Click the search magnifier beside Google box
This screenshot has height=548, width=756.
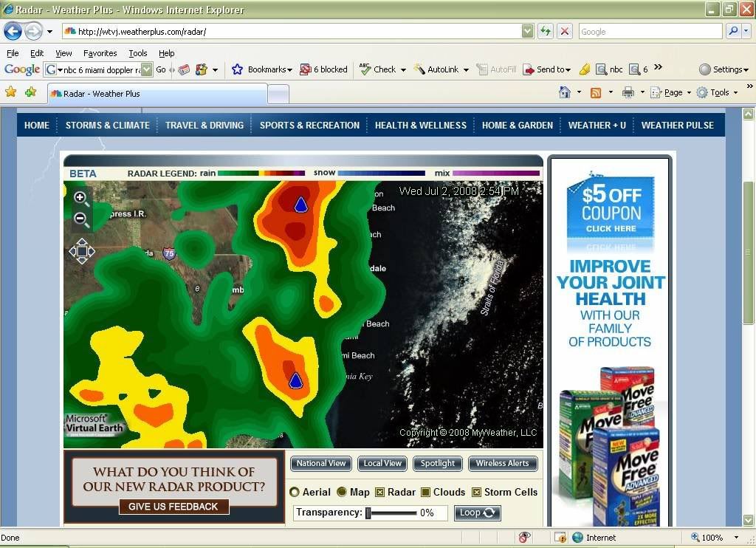(x=733, y=31)
